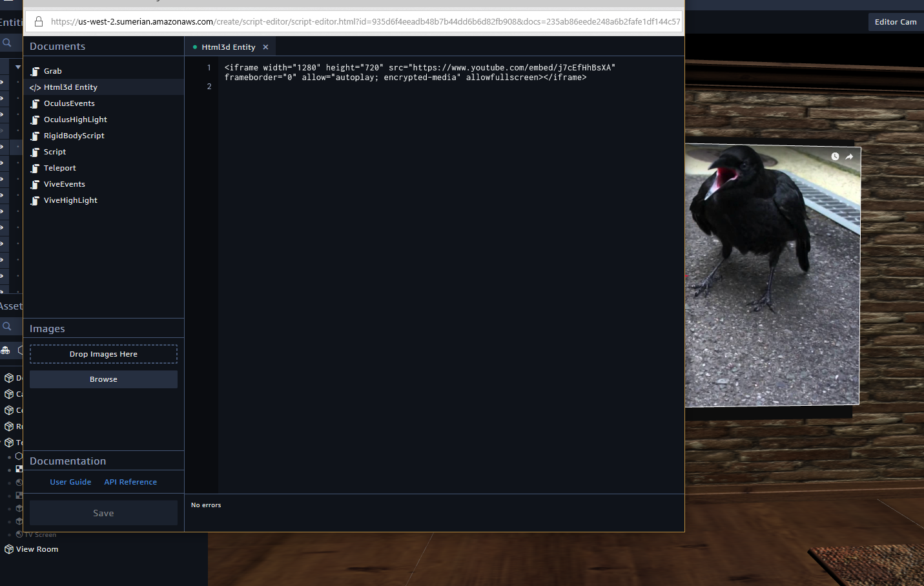Image resolution: width=924 pixels, height=586 pixels.
Task: Click the pack icon for the asset starting with T
Action: pyautogui.click(x=9, y=443)
